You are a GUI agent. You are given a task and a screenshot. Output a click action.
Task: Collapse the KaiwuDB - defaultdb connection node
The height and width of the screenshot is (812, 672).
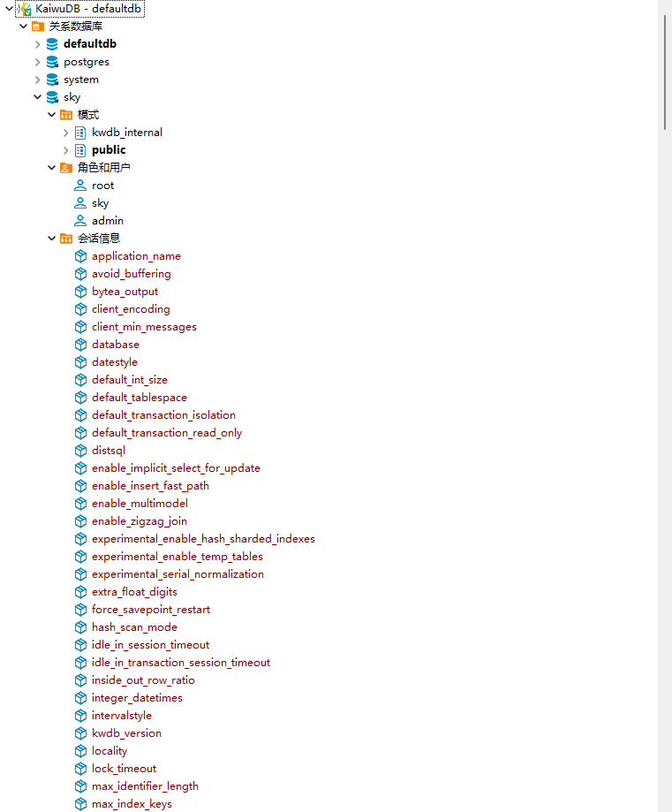tap(9, 8)
